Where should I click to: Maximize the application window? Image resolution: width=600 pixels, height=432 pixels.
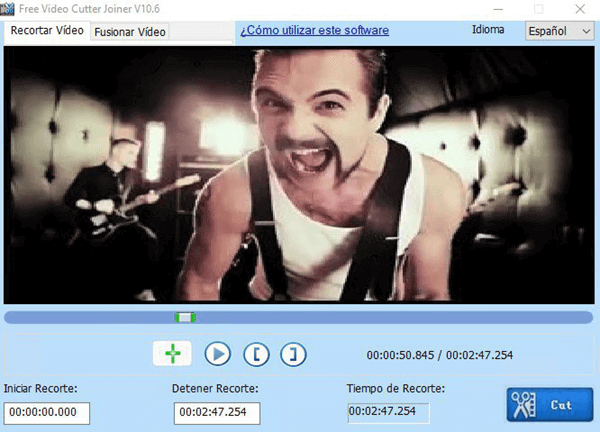539,8
